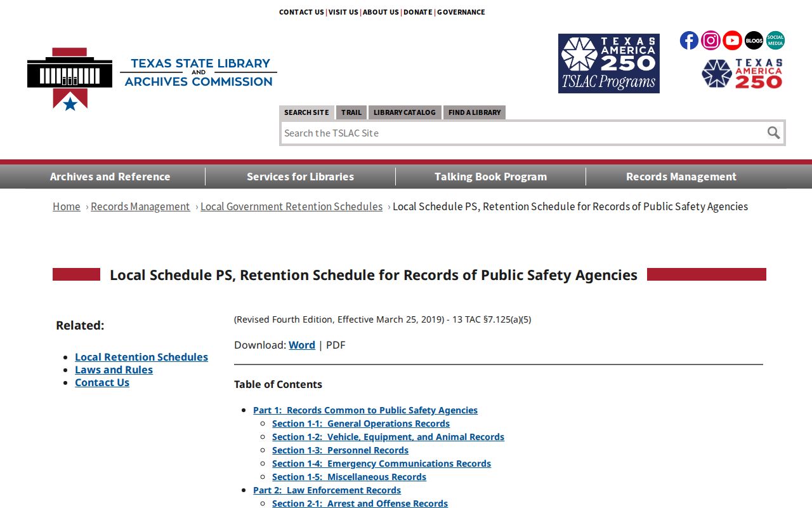Open Local Government Retention Schedules breadcrumb
Viewport: 812px width, 508px height.
(292, 206)
